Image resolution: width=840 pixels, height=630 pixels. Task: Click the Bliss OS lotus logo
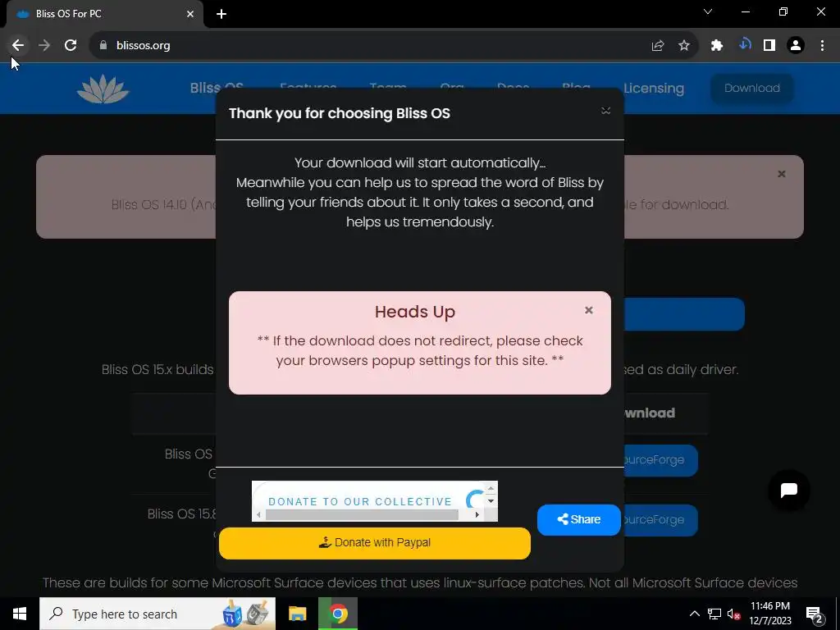coord(103,89)
